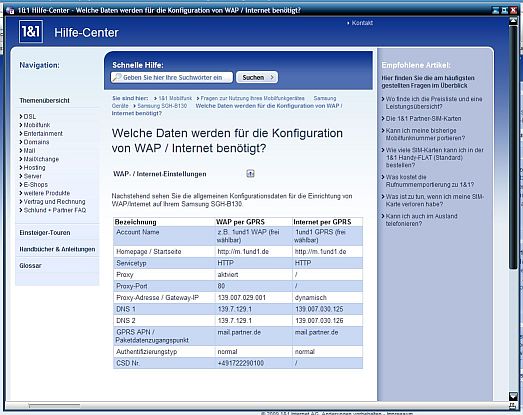This screenshot has height=415, width=523.
Task: Click the vertical scrollbar thumb
Action: [x=513, y=147]
